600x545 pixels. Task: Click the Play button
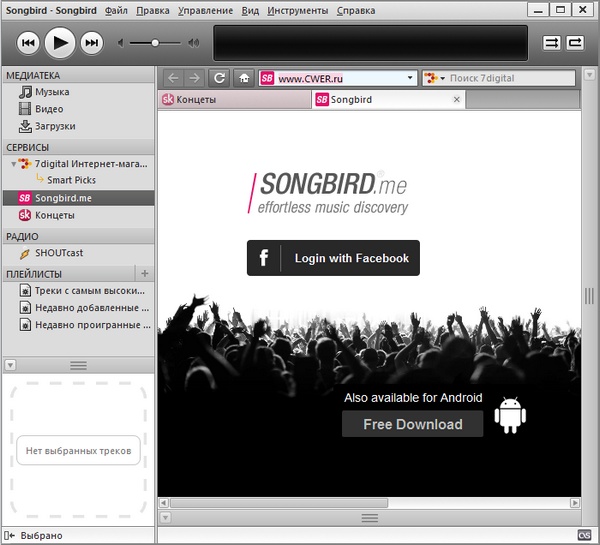coord(60,42)
